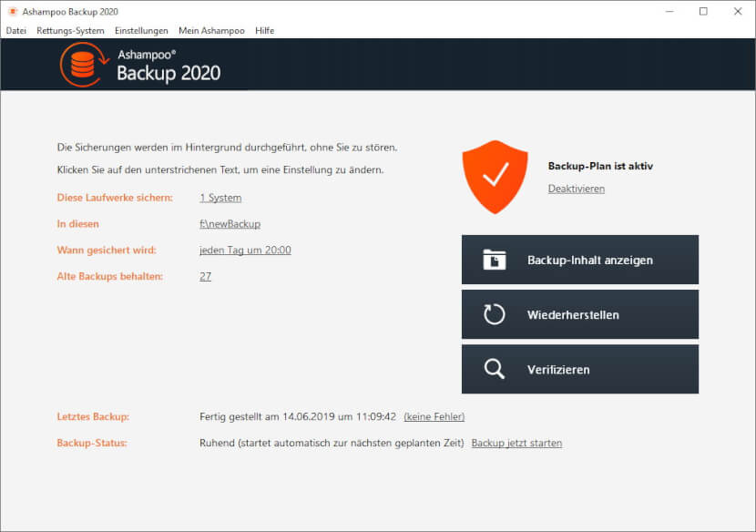The image size is (756, 532).
Task: Open the '(keine Fehler)' report link
Action: click(434, 416)
